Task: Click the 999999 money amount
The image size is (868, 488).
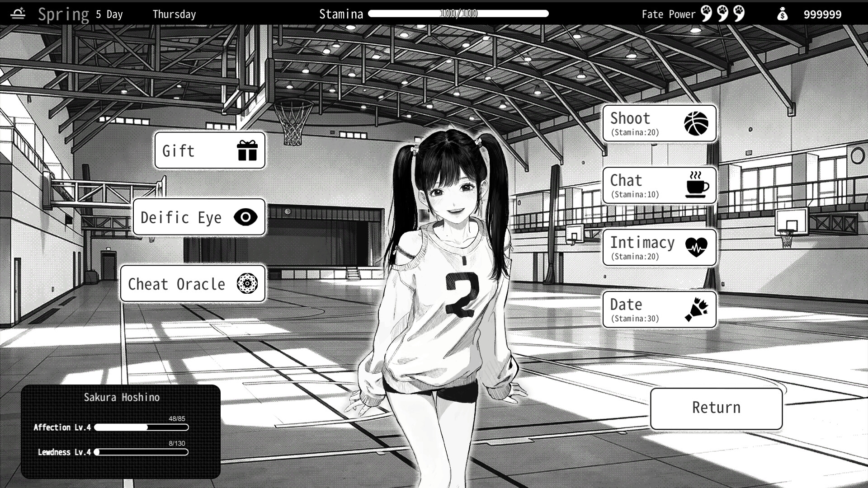Action: (822, 14)
